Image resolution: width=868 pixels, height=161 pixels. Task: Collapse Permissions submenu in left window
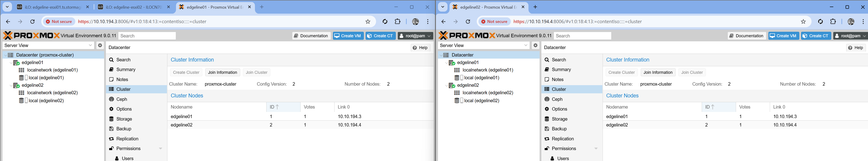(160, 149)
